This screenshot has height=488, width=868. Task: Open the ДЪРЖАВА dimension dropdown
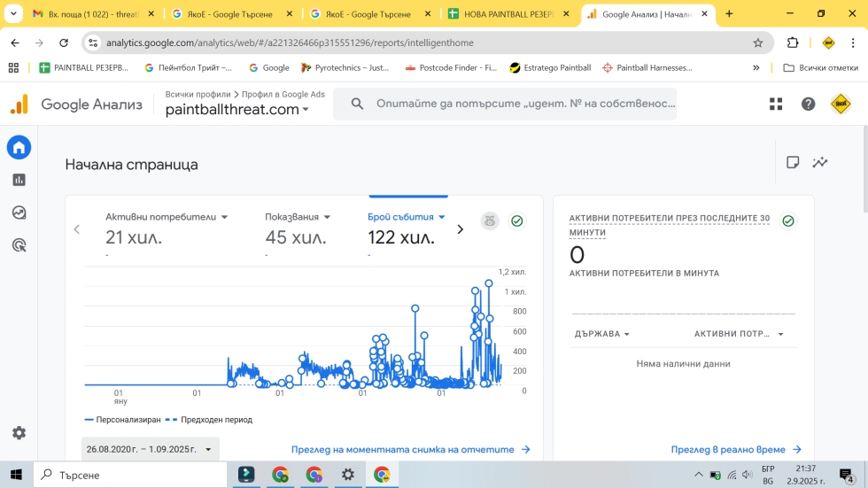tap(601, 334)
